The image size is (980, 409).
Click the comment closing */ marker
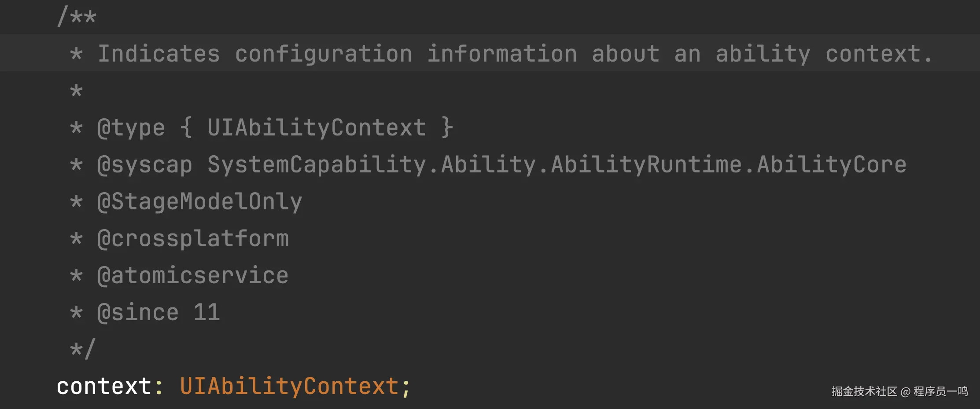83,350
